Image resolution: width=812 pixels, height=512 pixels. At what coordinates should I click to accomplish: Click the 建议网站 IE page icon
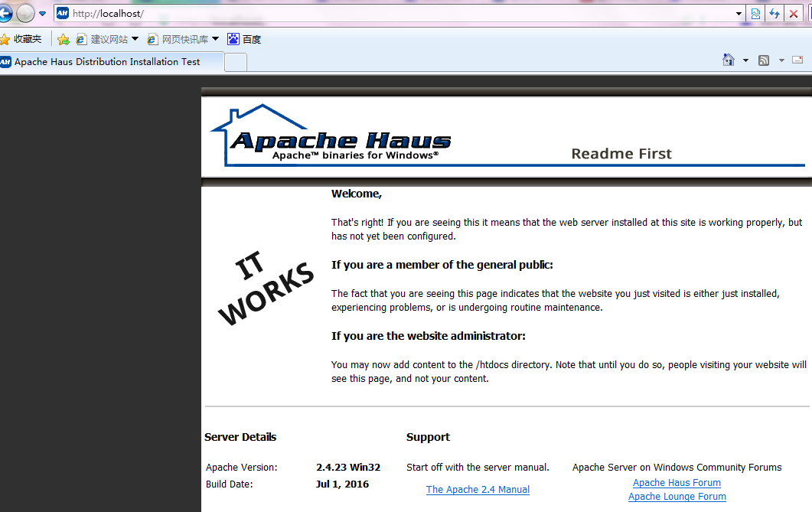click(81, 39)
